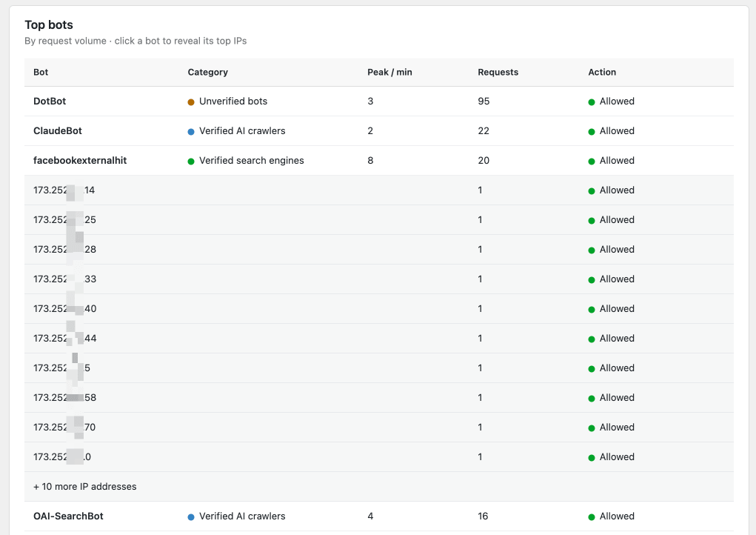The width and height of the screenshot is (756, 535).
Task: Click the blue dot in the OAI-SearchBot row
Action: (191, 517)
